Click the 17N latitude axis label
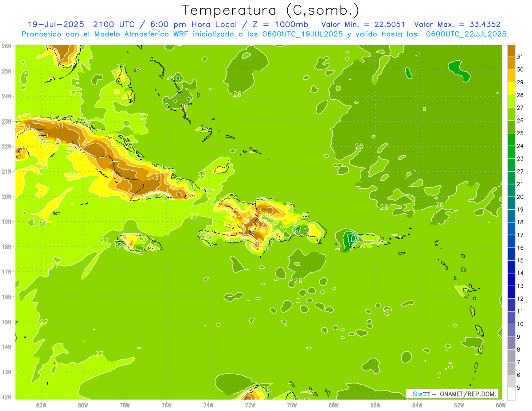Image resolution: width=532 pixels, height=411 pixels. click(x=7, y=272)
